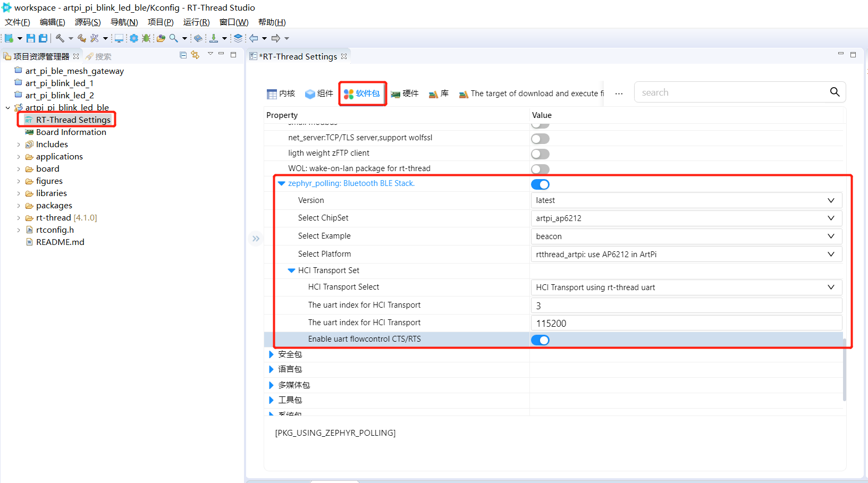
Task: Switch to the 组件 settings tab
Action: tap(319, 94)
